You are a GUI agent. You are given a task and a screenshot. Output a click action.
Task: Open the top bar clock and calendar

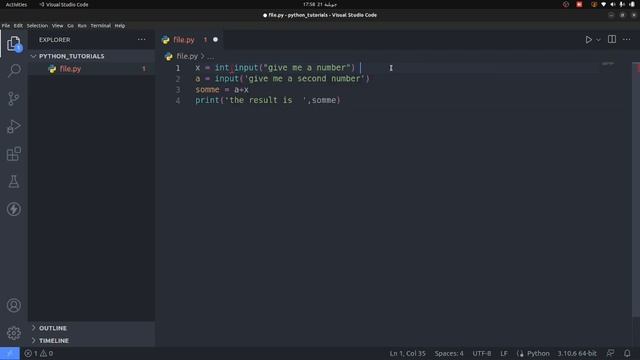click(x=320, y=4)
